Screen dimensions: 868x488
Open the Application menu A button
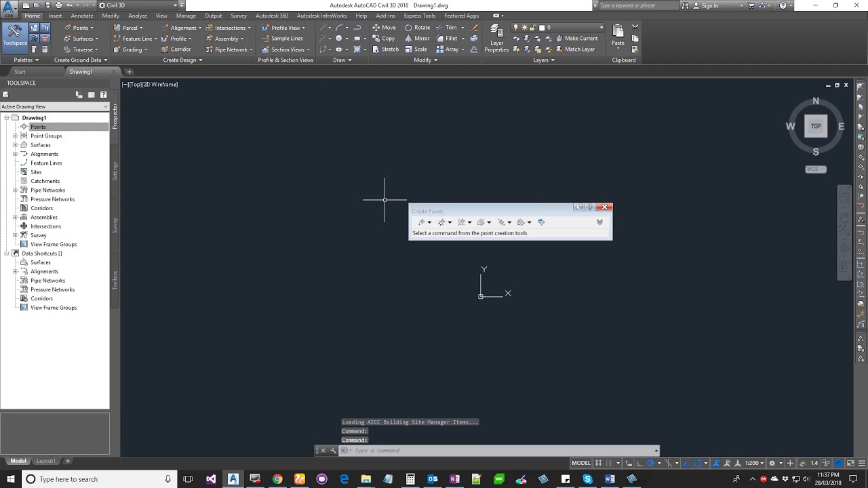tap(9, 9)
